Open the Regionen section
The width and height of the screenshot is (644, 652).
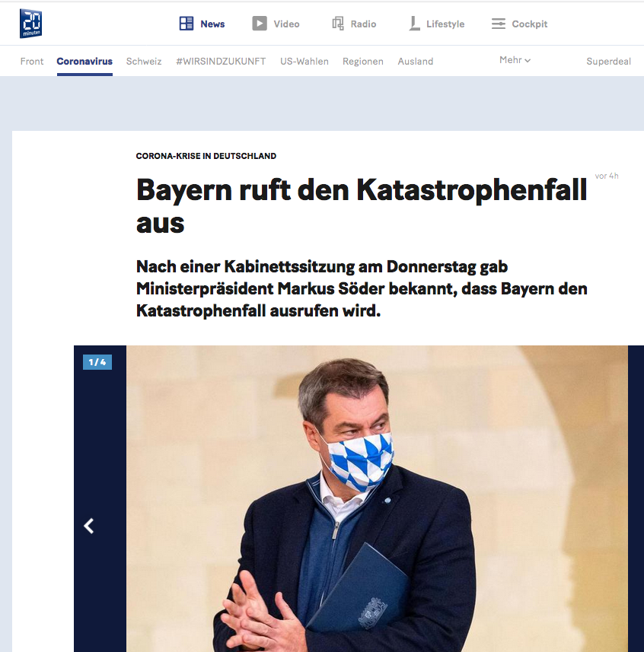pos(363,62)
